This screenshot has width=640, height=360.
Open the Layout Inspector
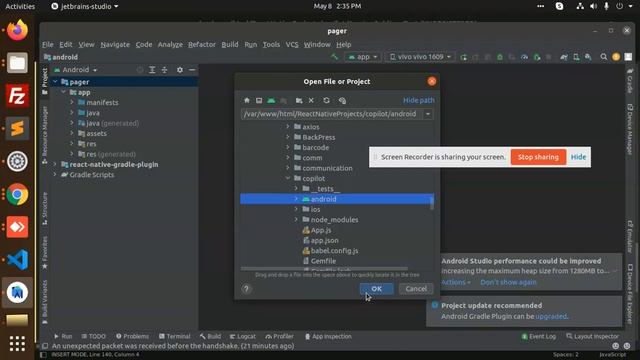click(x=592, y=336)
